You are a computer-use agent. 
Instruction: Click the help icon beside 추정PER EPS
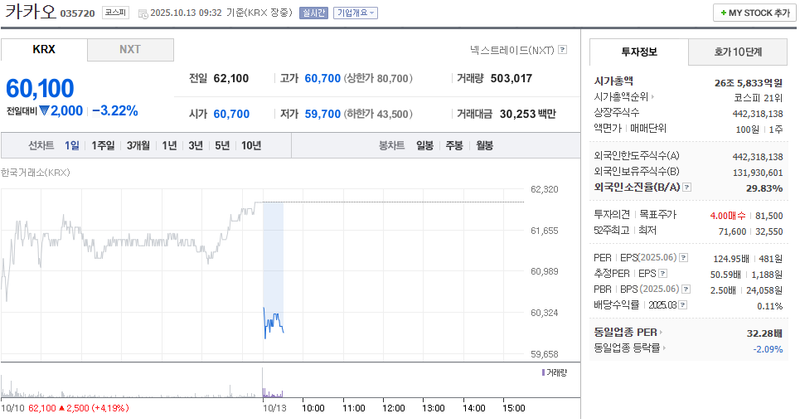click(661, 272)
